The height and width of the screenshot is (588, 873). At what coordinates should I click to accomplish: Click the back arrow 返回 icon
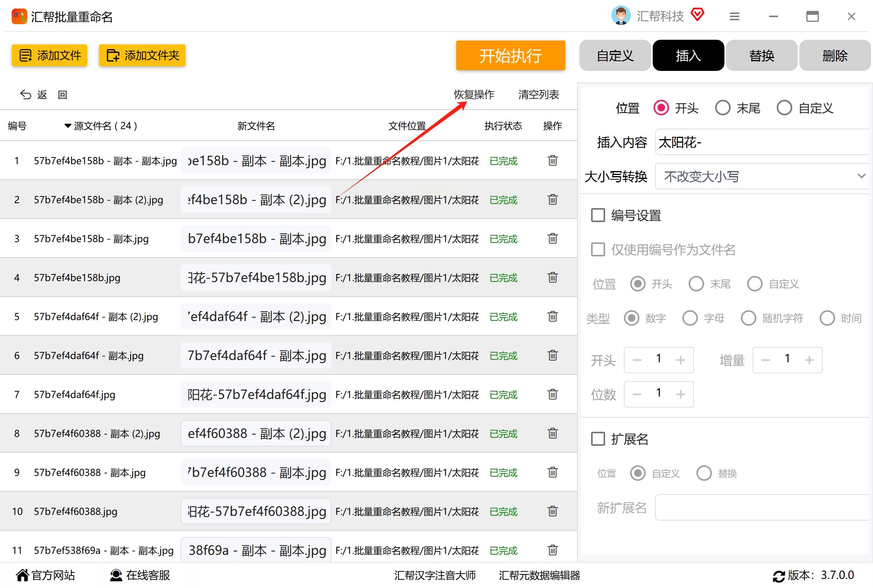click(26, 95)
